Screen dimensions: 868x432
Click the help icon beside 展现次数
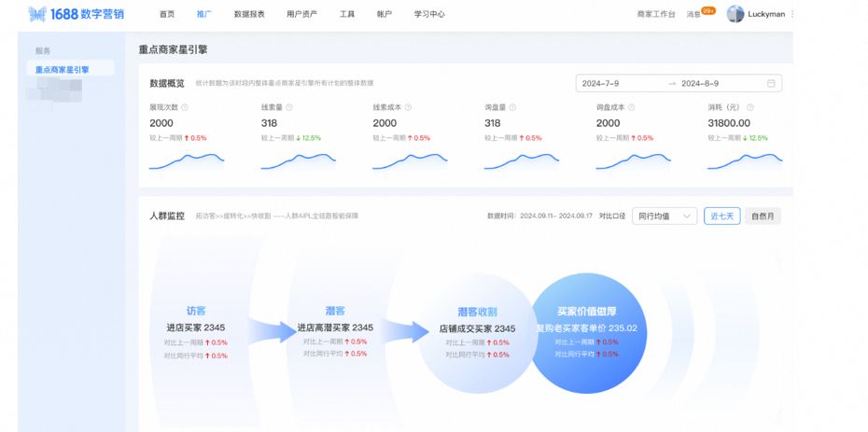(x=185, y=108)
